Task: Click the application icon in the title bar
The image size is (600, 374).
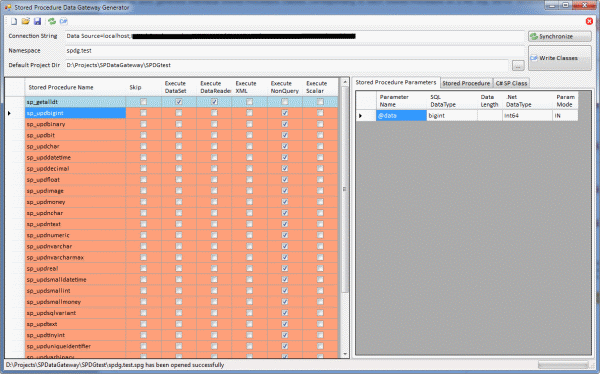Action: pos(8,7)
